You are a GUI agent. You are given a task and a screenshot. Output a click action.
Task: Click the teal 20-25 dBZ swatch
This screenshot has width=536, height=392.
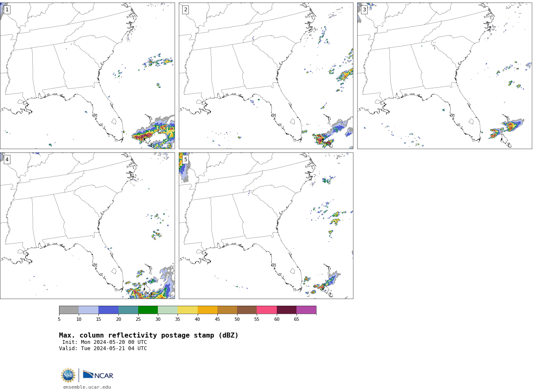(x=128, y=310)
